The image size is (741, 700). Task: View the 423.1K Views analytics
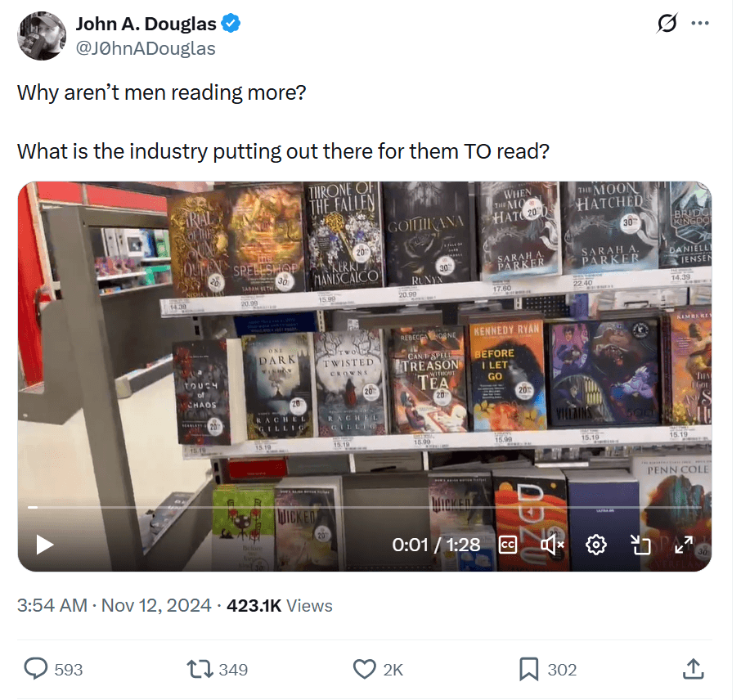pos(280,605)
